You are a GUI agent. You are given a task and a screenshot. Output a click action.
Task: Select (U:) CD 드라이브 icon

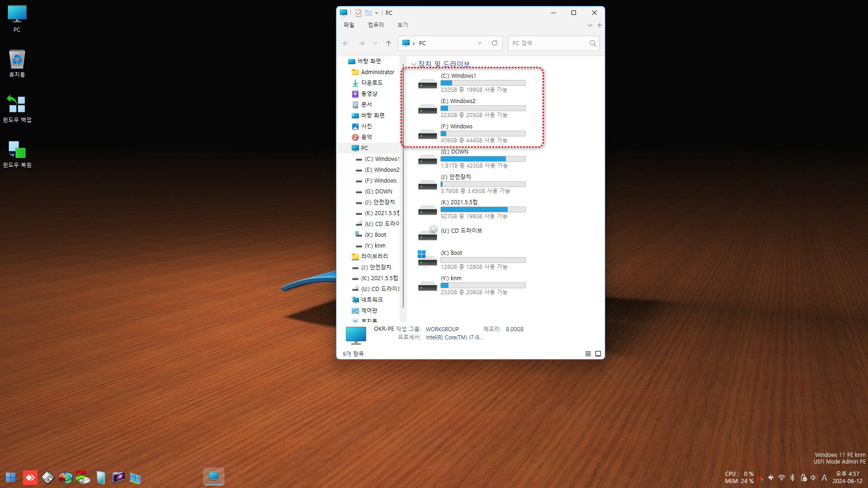click(428, 233)
